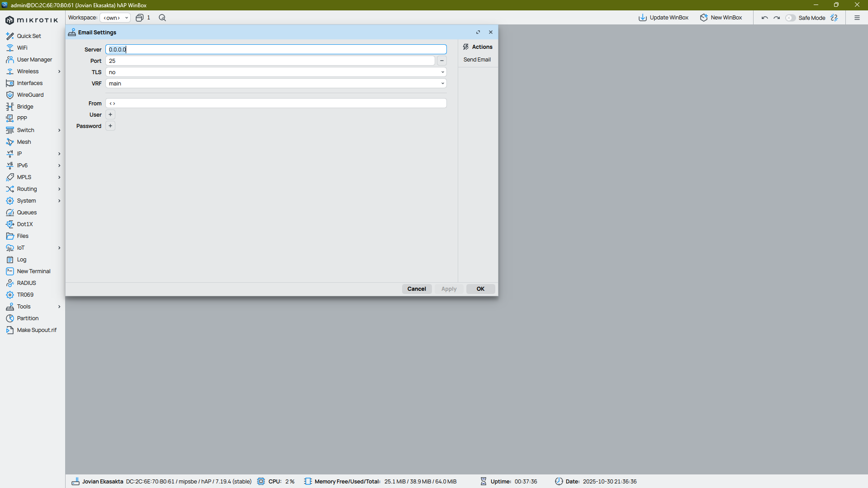Viewport: 868px width, 488px height.
Task: Remove the Port value with minus
Action: coord(442,61)
